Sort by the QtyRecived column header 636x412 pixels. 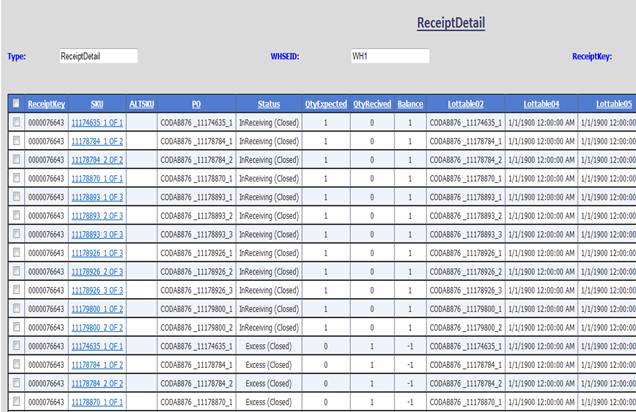click(x=372, y=105)
